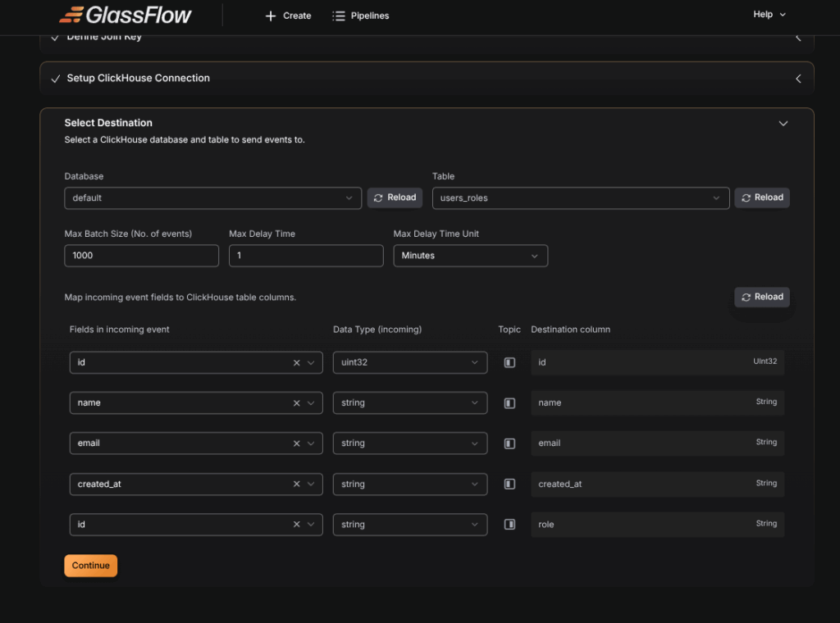Reload the field mapping columns
840x623 pixels.
(x=761, y=297)
